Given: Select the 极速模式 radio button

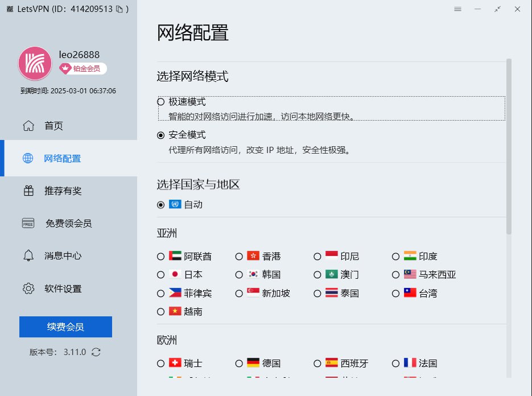Looking at the screenshot, I should coord(161,102).
